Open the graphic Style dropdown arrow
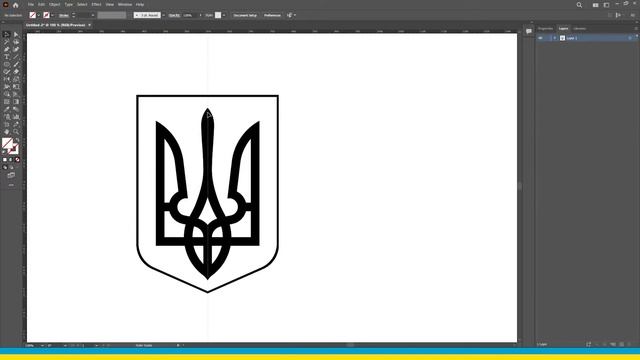The width and height of the screenshot is (640, 360). [x=224, y=15]
